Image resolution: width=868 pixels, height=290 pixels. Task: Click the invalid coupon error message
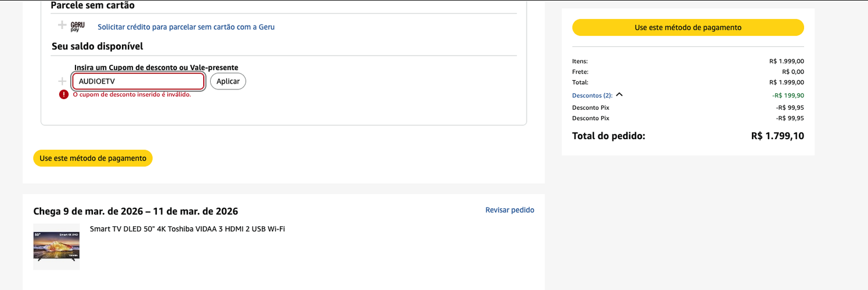tap(132, 95)
